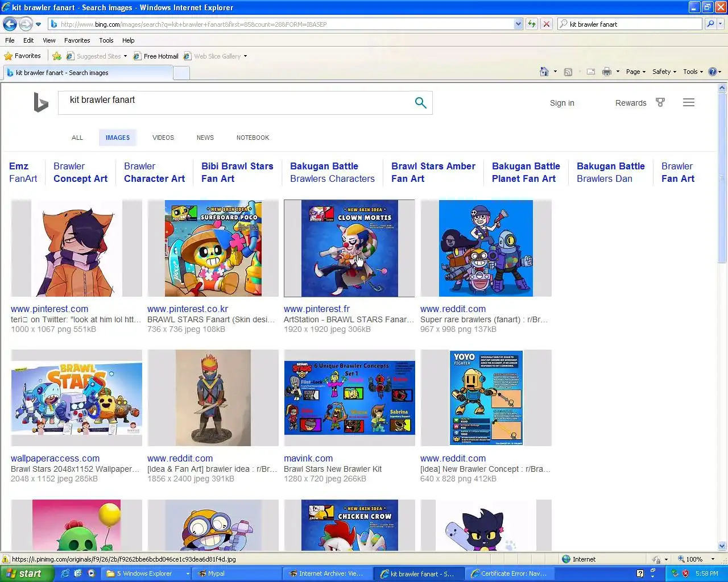Open the mavink.com source link
This screenshot has width=728, height=582.
[x=308, y=459]
